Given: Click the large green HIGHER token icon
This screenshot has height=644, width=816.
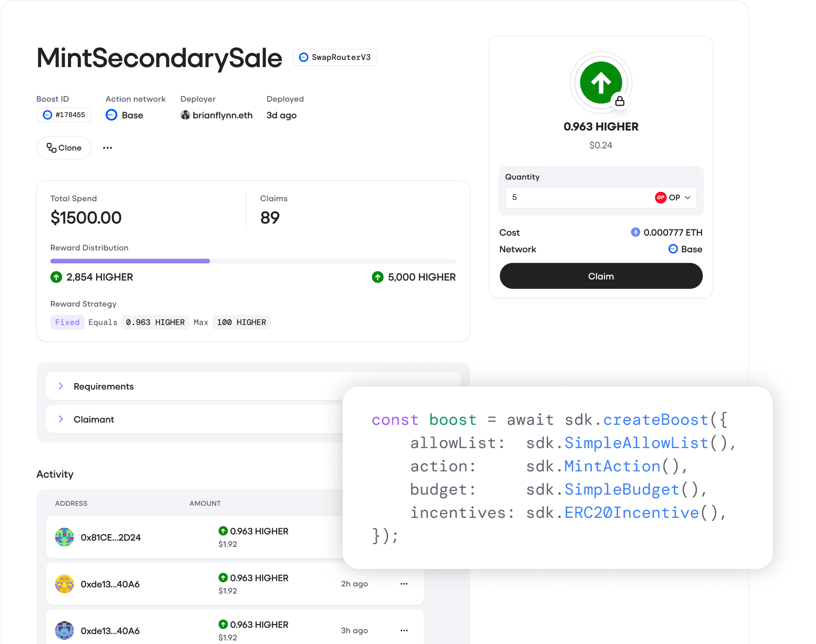Looking at the screenshot, I should click(600, 82).
